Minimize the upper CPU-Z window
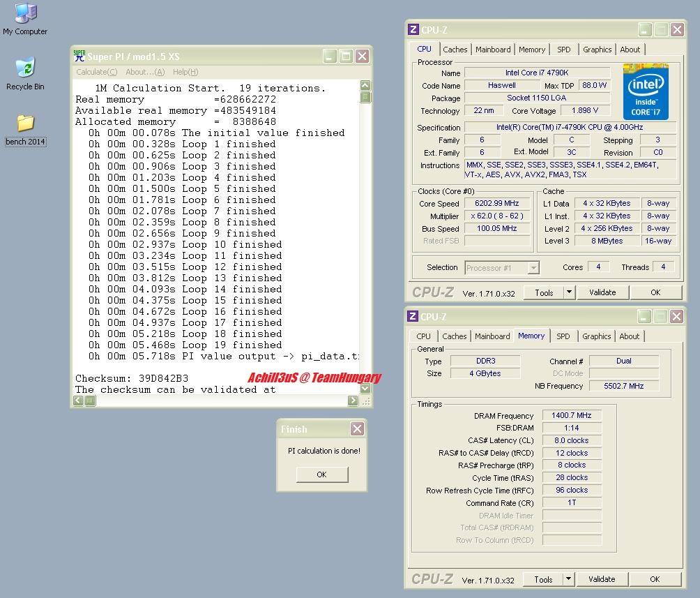The height and width of the screenshot is (598, 700). [644, 30]
